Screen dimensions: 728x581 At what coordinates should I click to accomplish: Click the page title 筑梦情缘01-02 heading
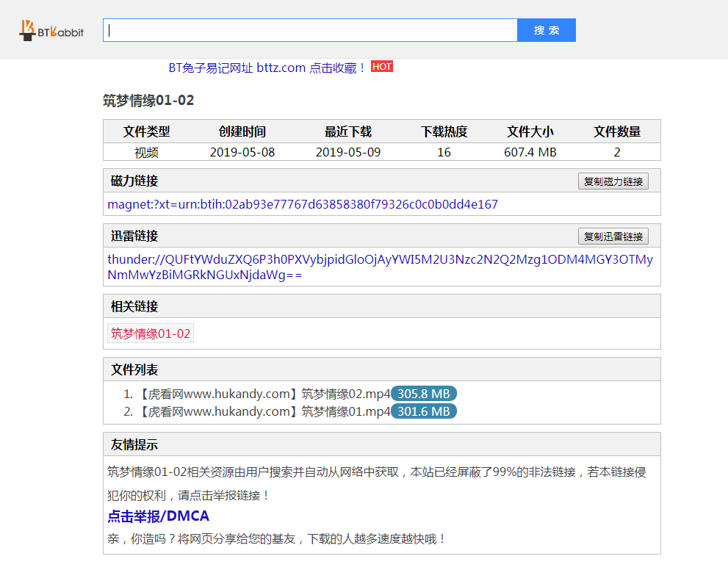tap(148, 101)
